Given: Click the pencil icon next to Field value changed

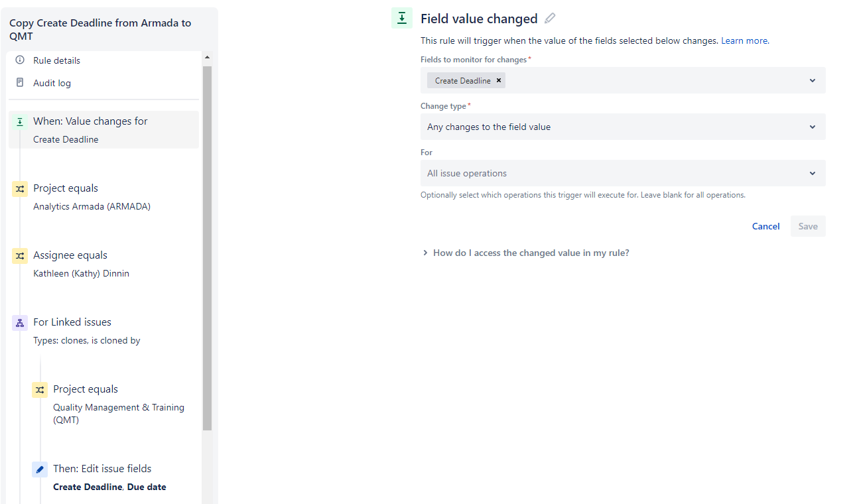Looking at the screenshot, I should 550,19.
